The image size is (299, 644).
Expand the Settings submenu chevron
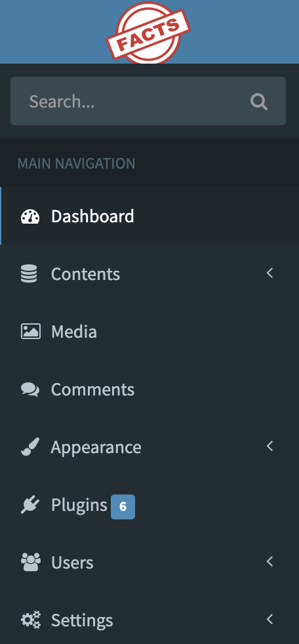point(270,619)
